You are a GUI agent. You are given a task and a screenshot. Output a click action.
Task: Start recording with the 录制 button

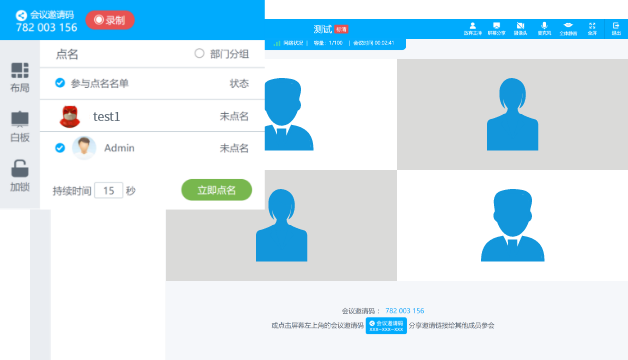tap(110, 20)
